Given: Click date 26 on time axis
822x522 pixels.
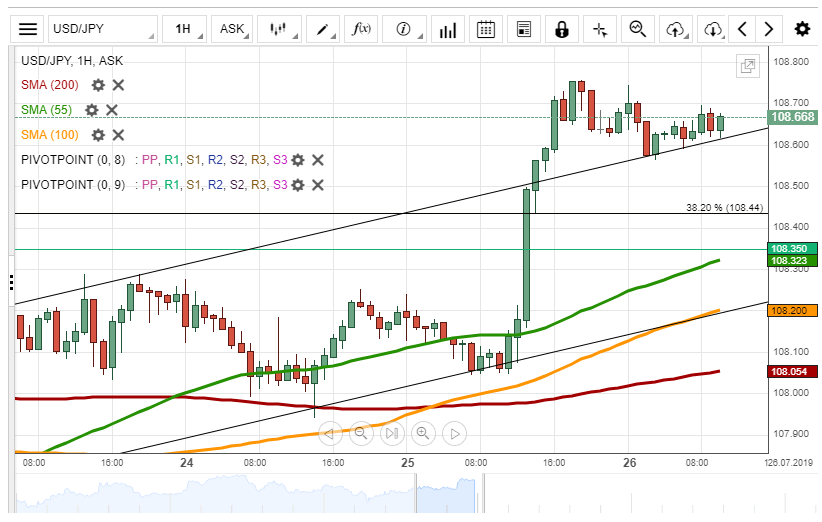Looking at the screenshot, I should coord(630,463).
